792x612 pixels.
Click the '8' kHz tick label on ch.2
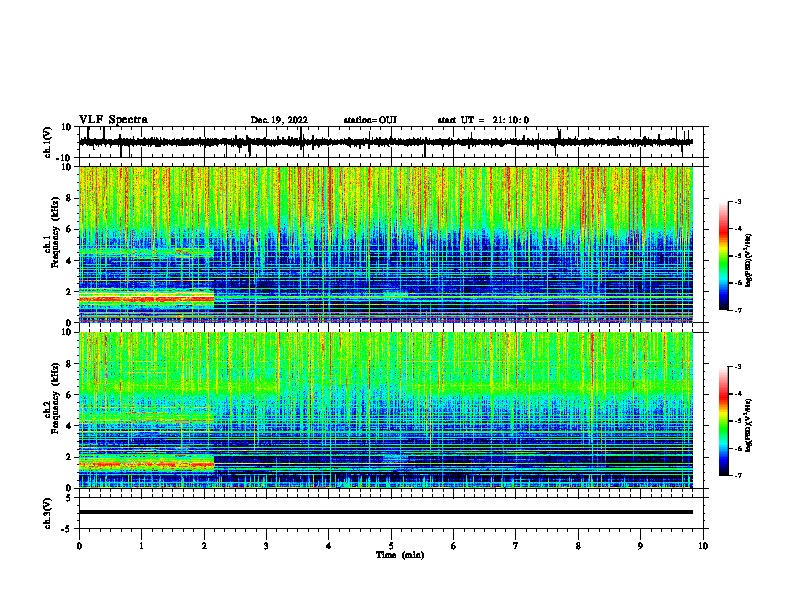pos(70,363)
